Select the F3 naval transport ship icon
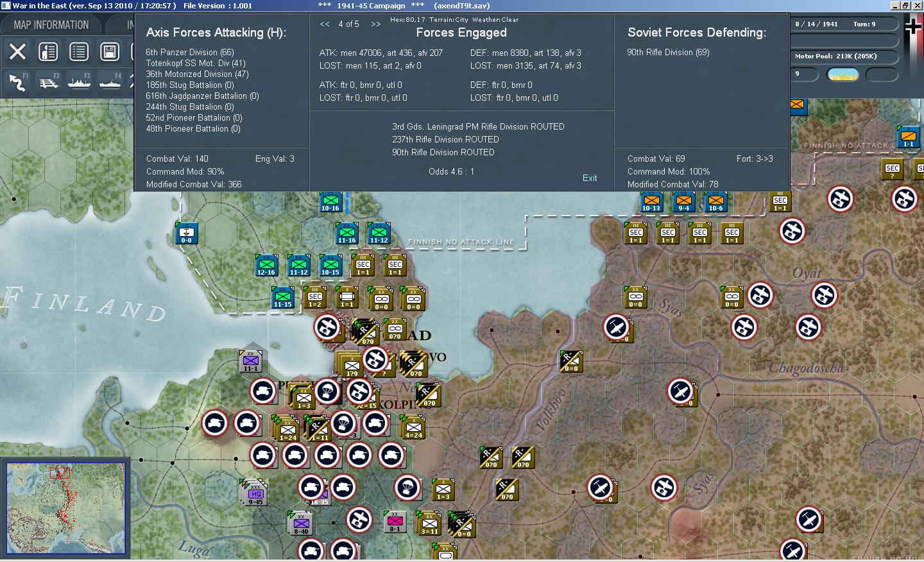Image resolution: width=924 pixels, height=562 pixels. pyautogui.click(x=79, y=81)
